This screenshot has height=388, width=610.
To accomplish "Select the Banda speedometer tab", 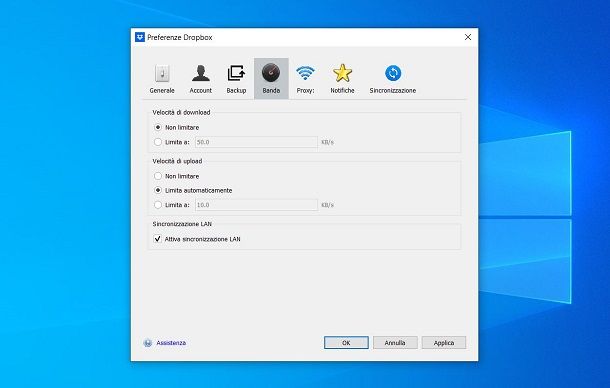I will (x=271, y=79).
